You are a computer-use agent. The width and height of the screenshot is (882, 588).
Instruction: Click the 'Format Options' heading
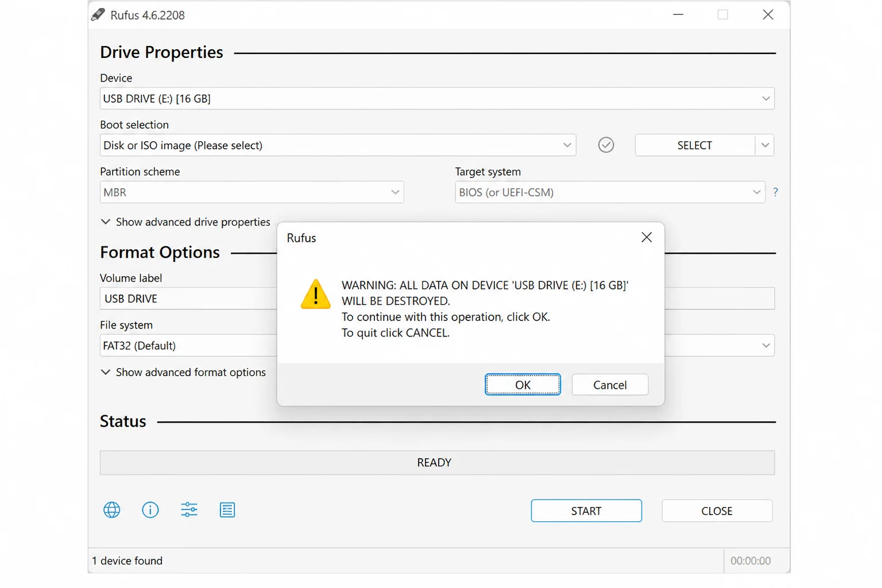click(160, 253)
